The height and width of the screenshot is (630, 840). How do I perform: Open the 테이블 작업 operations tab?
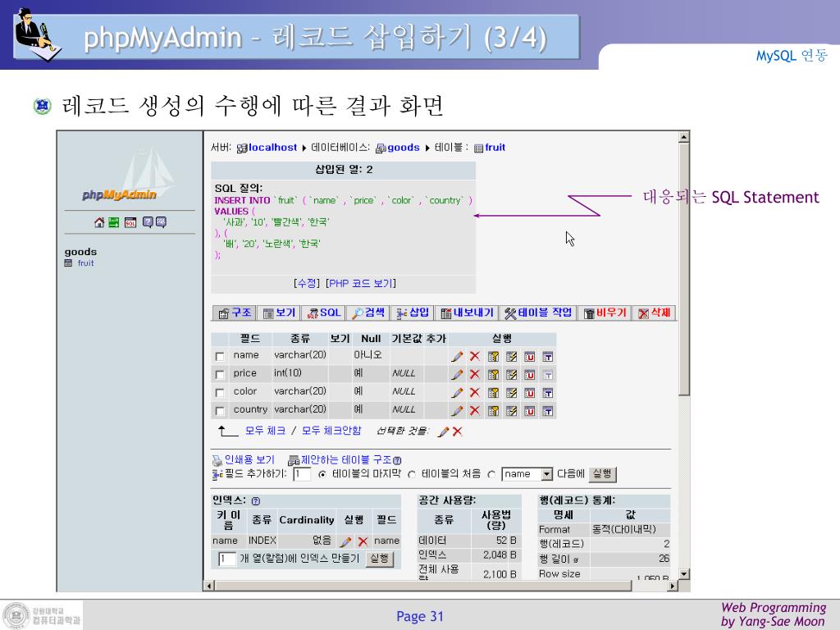pos(538,313)
